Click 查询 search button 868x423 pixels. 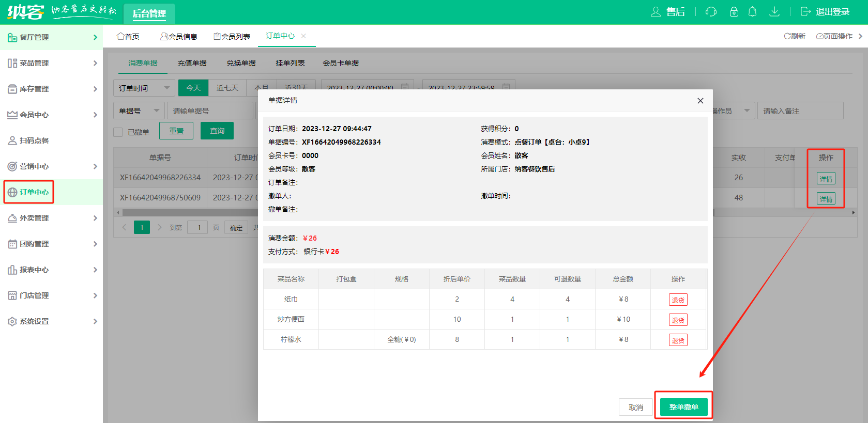[217, 131]
